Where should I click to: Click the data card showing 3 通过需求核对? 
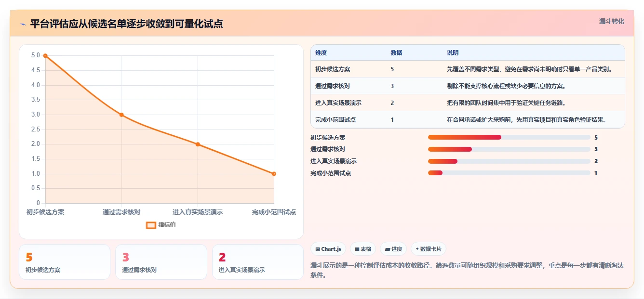(x=161, y=262)
